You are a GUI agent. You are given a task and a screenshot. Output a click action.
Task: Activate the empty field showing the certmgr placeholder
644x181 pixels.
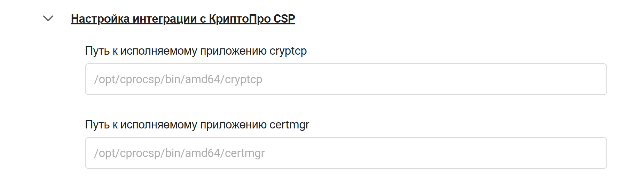point(346,153)
